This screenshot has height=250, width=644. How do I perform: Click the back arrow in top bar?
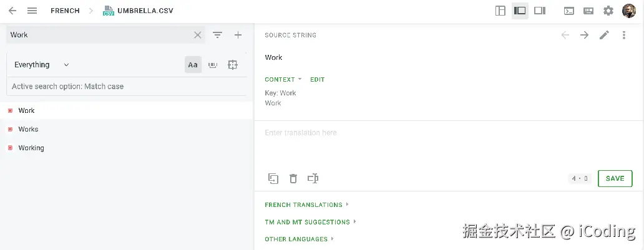point(12,11)
